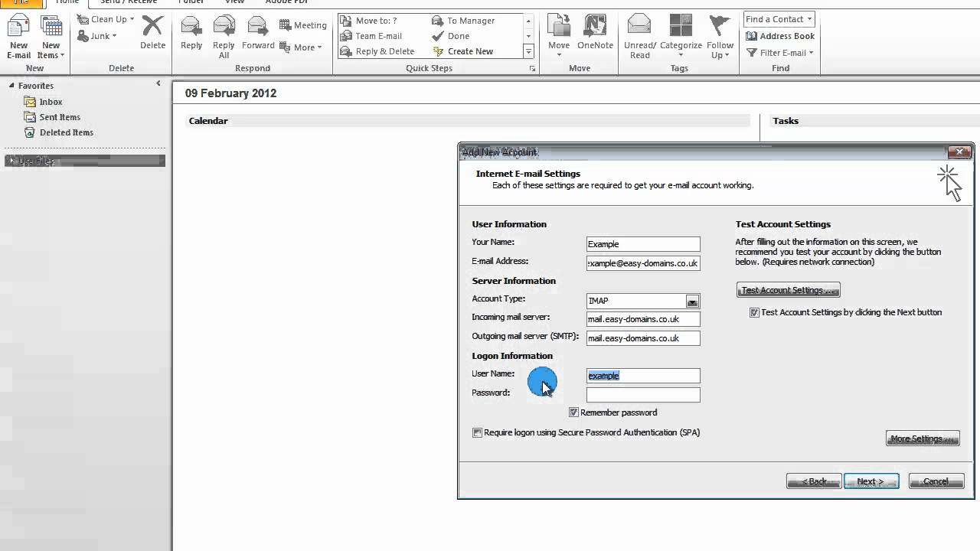Select the To Manager quick step

pos(464,21)
